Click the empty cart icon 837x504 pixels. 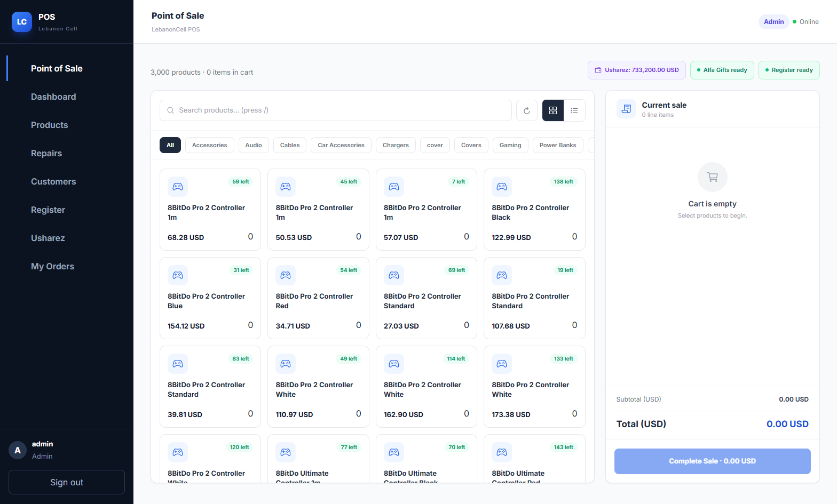coord(713,177)
